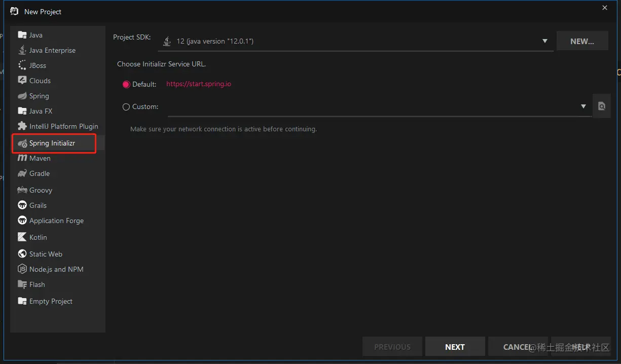Screen dimensions: 621x364
Task: Select the Spring Initializr list entry
Action: pyautogui.click(x=58, y=143)
